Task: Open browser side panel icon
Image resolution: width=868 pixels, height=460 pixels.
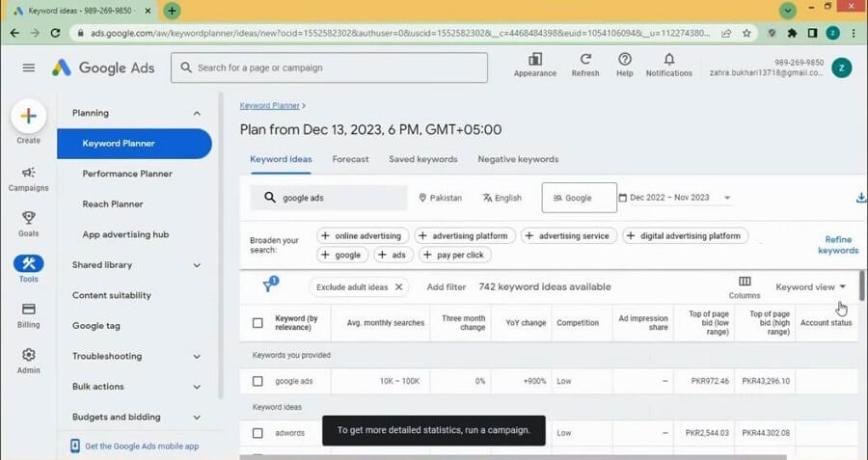Action: (812, 33)
